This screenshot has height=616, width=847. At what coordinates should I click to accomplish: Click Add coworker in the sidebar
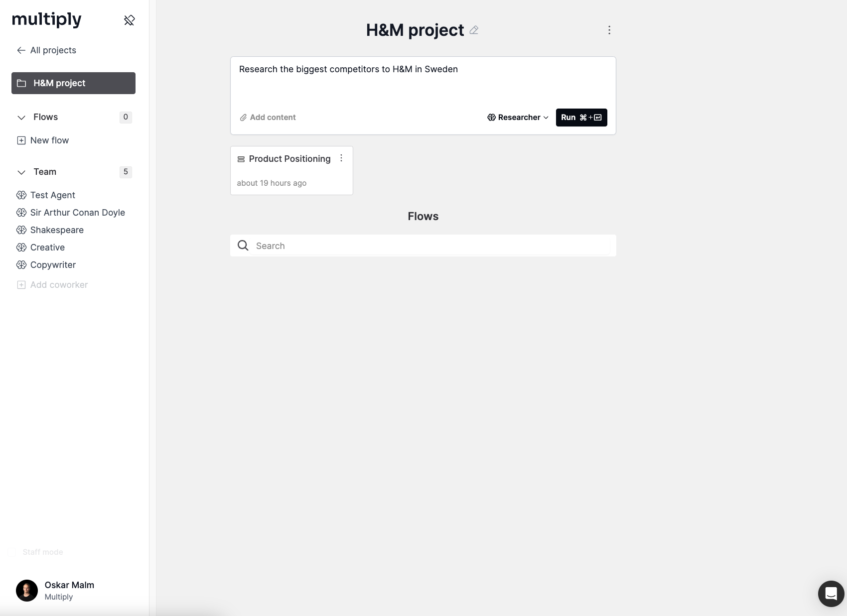coord(58,285)
